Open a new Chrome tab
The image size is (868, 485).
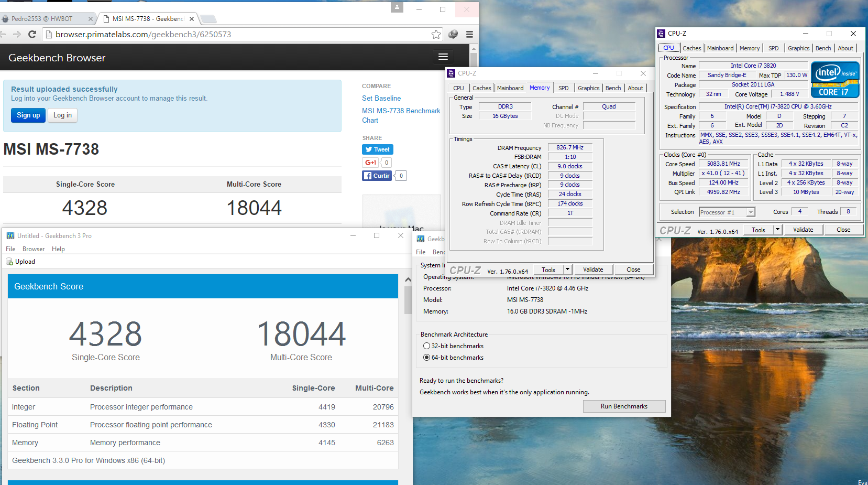(208, 19)
